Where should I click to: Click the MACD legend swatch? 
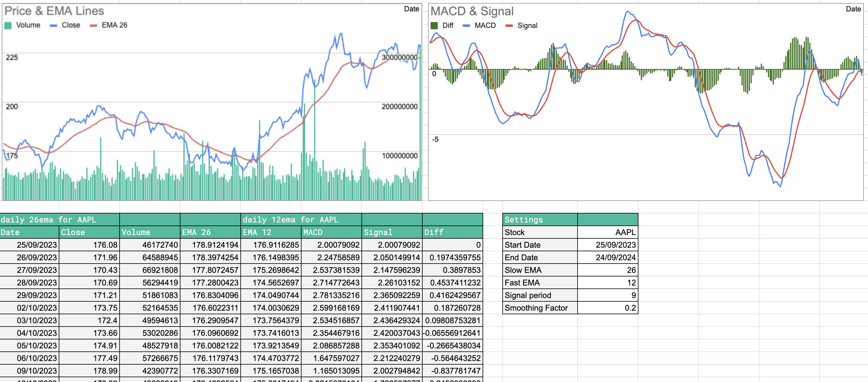pyautogui.click(x=466, y=25)
